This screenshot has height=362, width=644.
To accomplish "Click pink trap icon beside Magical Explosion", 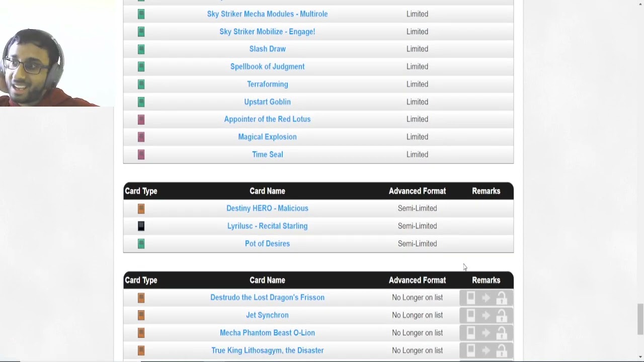I will click(x=141, y=137).
